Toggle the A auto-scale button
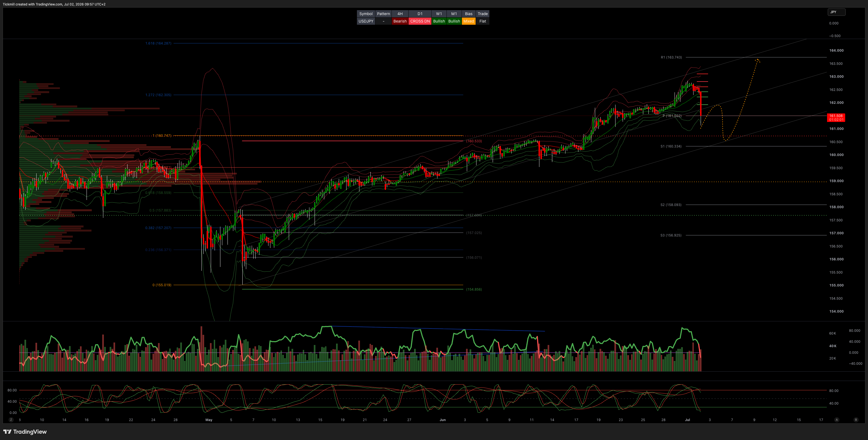 [x=837, y=420]
